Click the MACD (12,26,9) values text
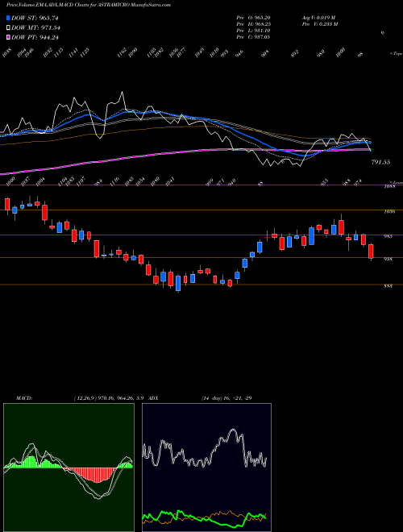Screen dimensions: 403x532 109,398
